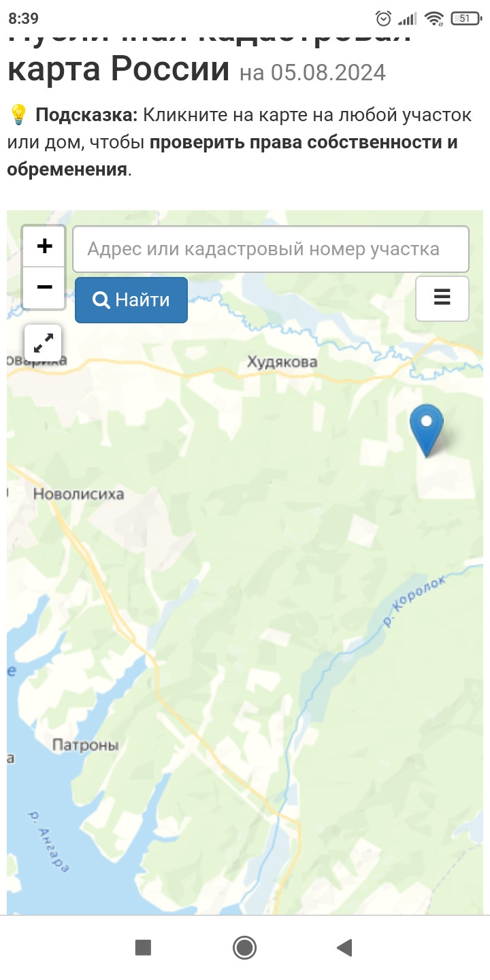Tap the карта России heading text
The width and height of the screenshot is (490, 980).
coord(118,68)
